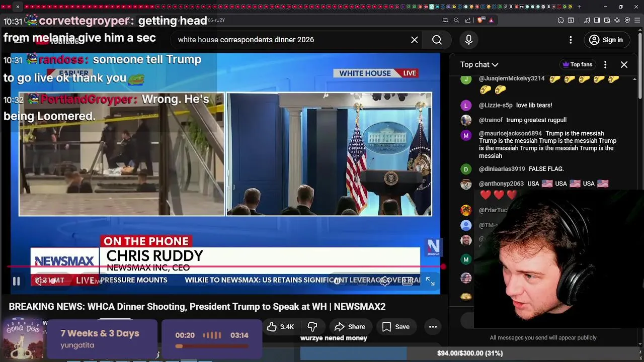
Task: Click the song progress bar between 00:20 and 03:14
Action: pos(211,346)
